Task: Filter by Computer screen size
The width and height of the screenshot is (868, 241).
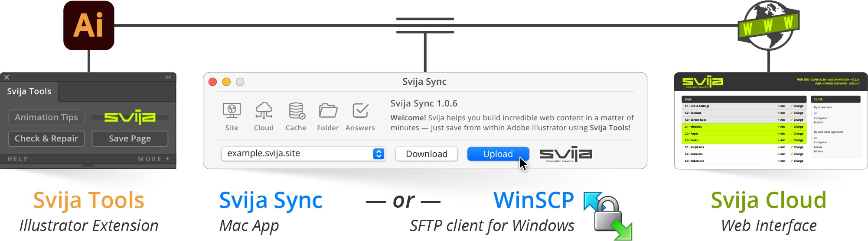Action: tap(820, 118)
